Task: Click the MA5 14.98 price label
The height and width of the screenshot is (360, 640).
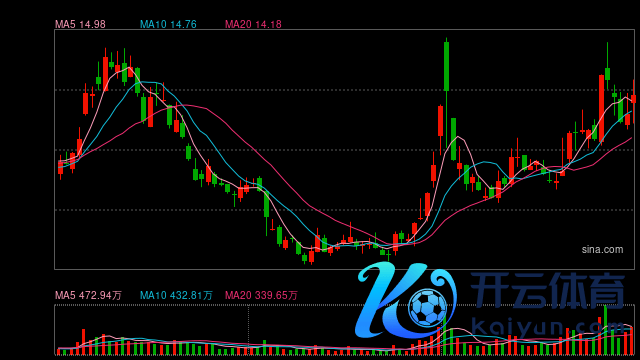Action: tap(80, 24)
